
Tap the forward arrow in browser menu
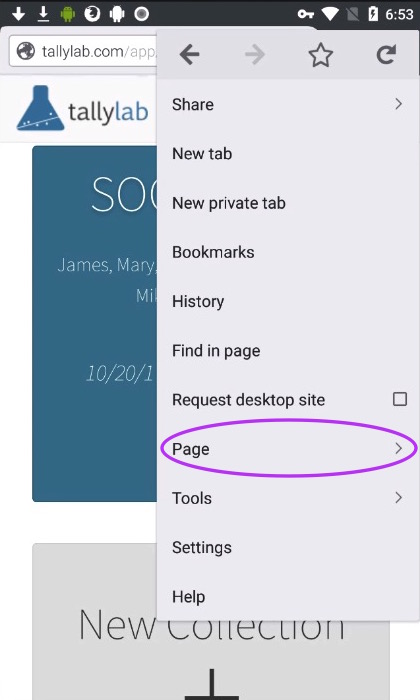[x=255, y=55]
